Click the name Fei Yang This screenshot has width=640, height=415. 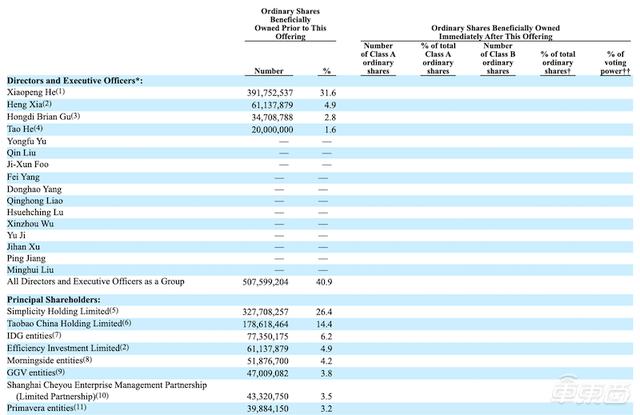click(23, 177)
